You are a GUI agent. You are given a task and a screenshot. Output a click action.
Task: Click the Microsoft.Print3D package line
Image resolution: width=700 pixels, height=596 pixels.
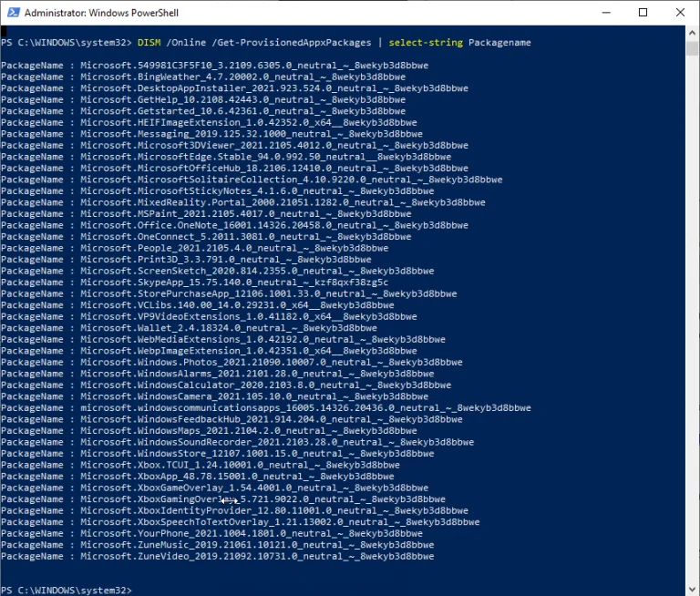point(186,260)
